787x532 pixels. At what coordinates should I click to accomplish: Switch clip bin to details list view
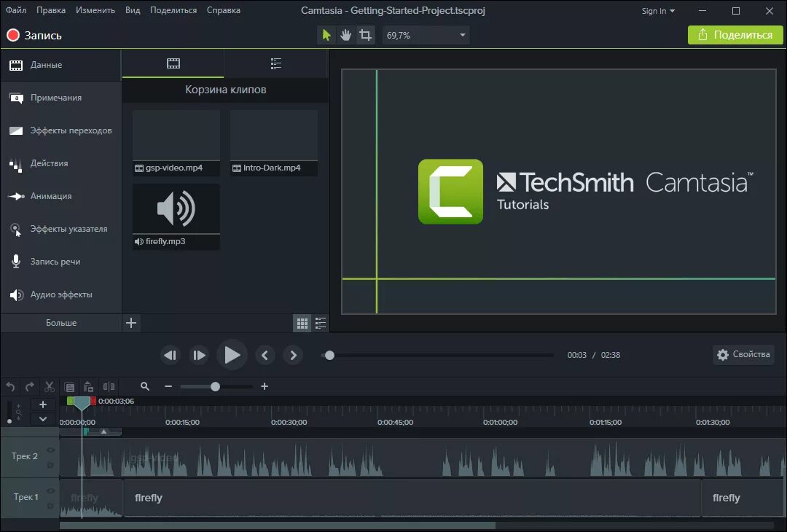point(320,324)
